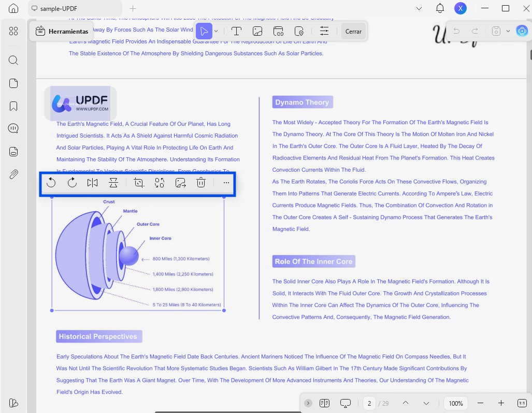Expand the selection tool dropdown arrow
532x413 pixels.
coord(216,31)
